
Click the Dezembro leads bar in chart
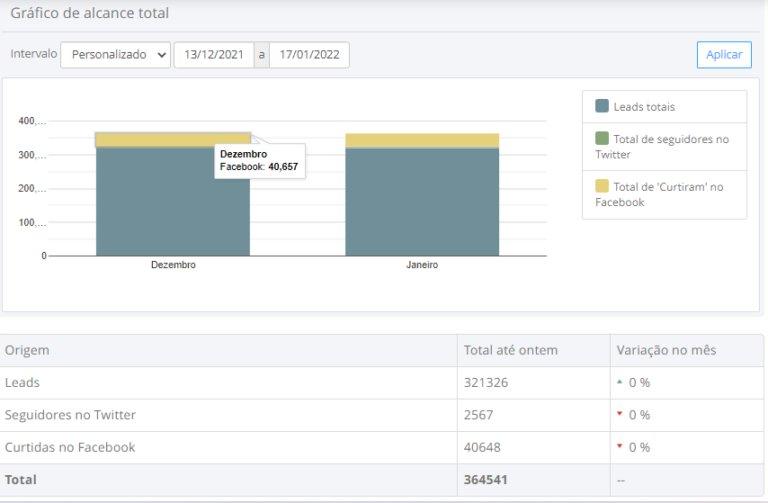(173, 205)
